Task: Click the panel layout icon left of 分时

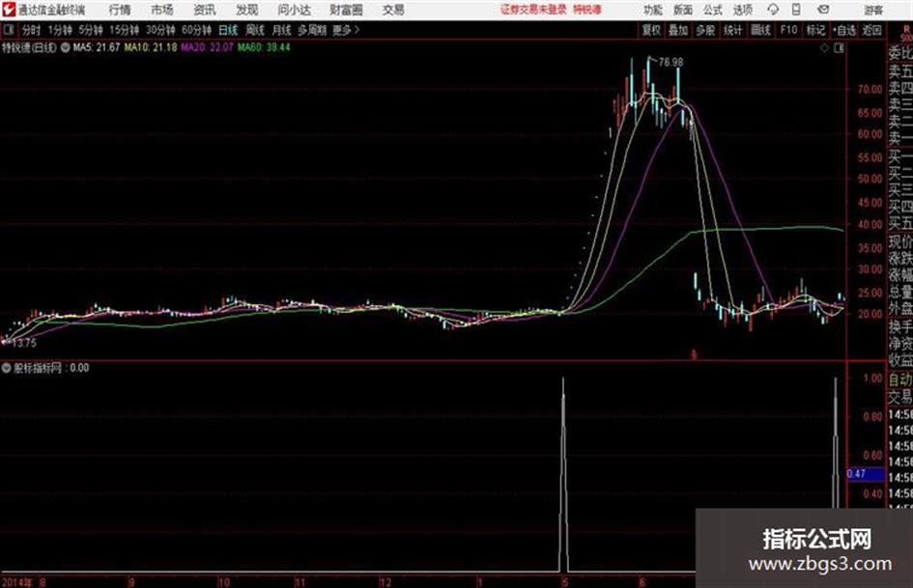Action: click(8, 30)
